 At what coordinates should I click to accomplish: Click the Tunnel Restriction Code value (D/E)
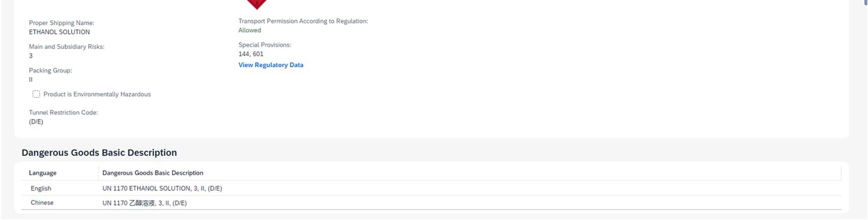click(36, 122)
